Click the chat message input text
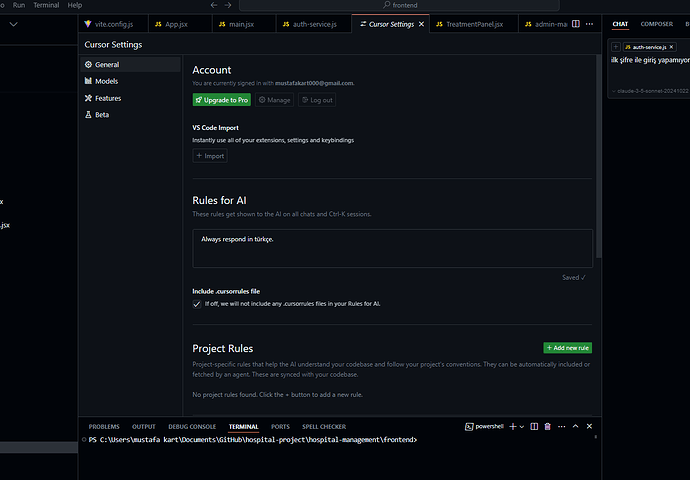The image size is (690, 480). coord(650,60)
